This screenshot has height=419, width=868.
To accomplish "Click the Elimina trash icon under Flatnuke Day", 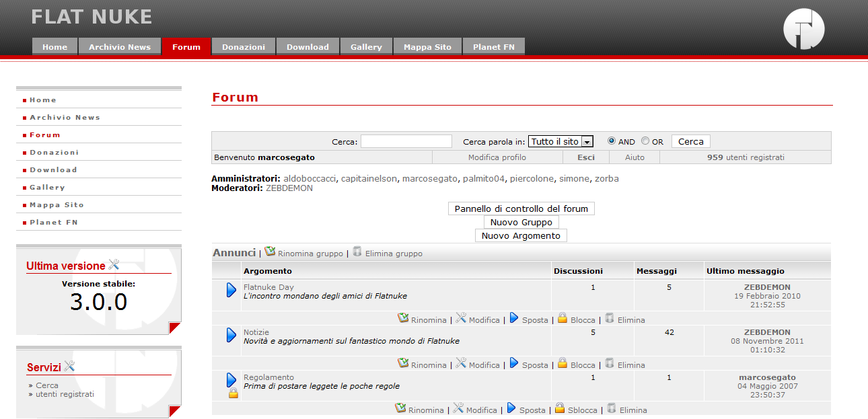I will (610, 319).
